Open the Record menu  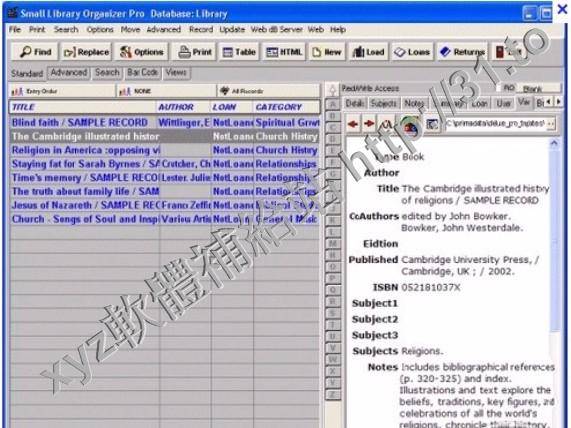point(201,30)
